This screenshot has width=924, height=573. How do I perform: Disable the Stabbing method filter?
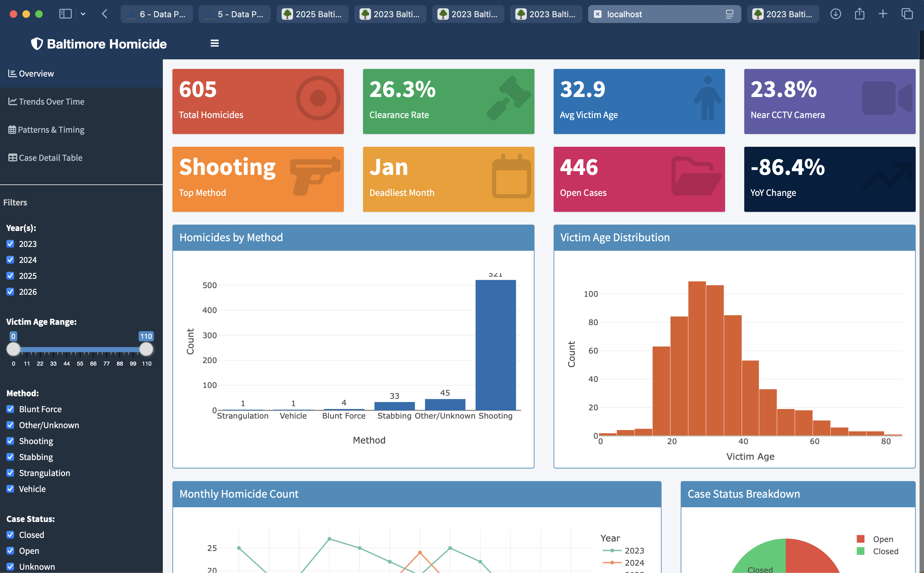10,457
